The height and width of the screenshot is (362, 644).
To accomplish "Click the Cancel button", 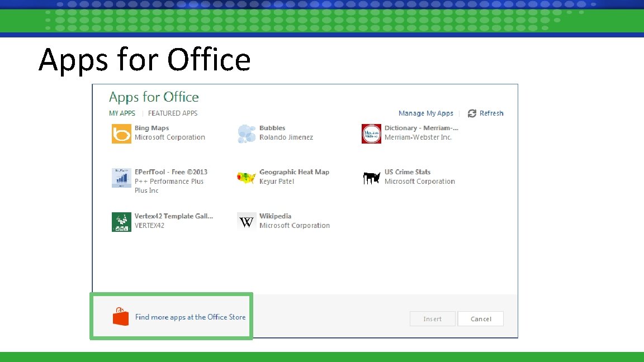I will tap(481, 319).
